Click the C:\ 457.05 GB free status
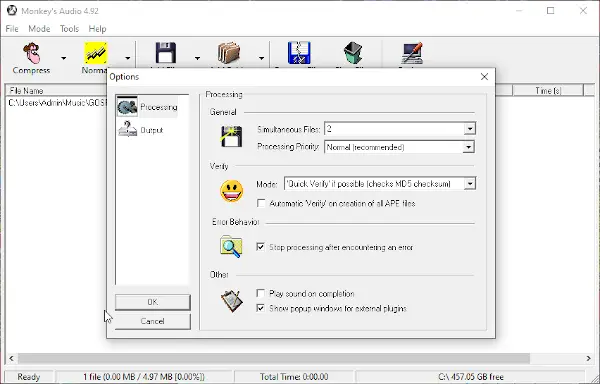This screenshot has height=384, width=600. click(x=471, y=377)
